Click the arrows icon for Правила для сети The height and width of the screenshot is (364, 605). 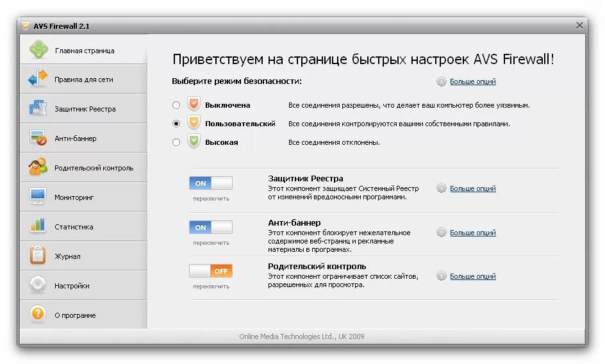coord(38,78)
